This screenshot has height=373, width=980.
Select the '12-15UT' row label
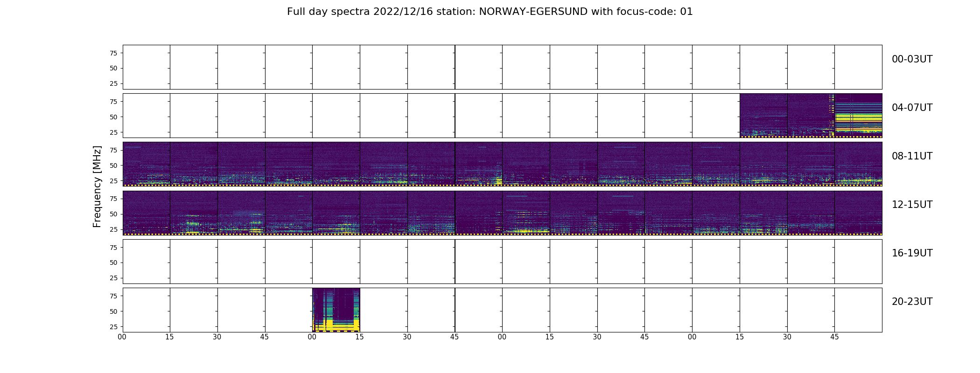pos(912,205)
